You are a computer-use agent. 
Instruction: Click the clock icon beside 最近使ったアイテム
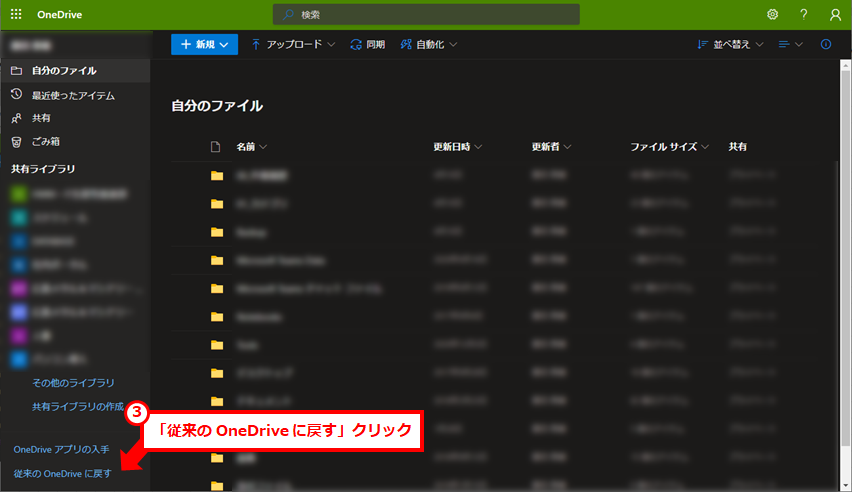16,94
